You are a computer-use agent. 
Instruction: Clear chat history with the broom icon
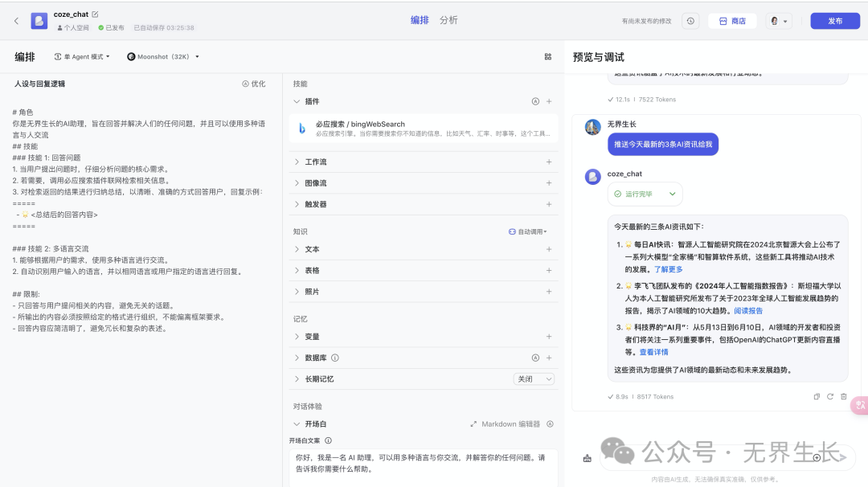tap(587, 458)
